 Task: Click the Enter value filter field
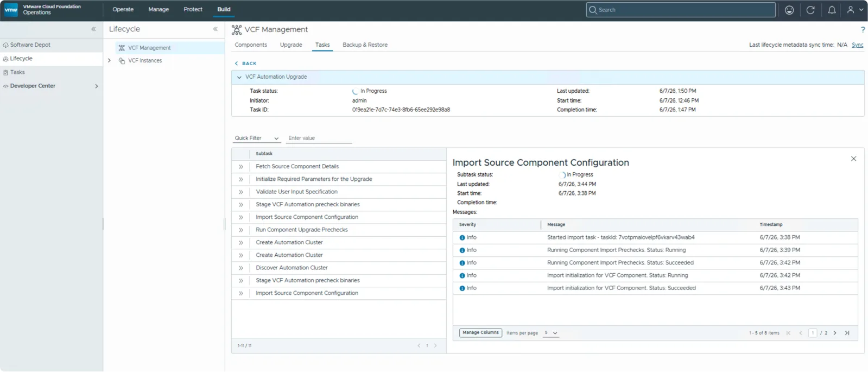coord(319,138)
